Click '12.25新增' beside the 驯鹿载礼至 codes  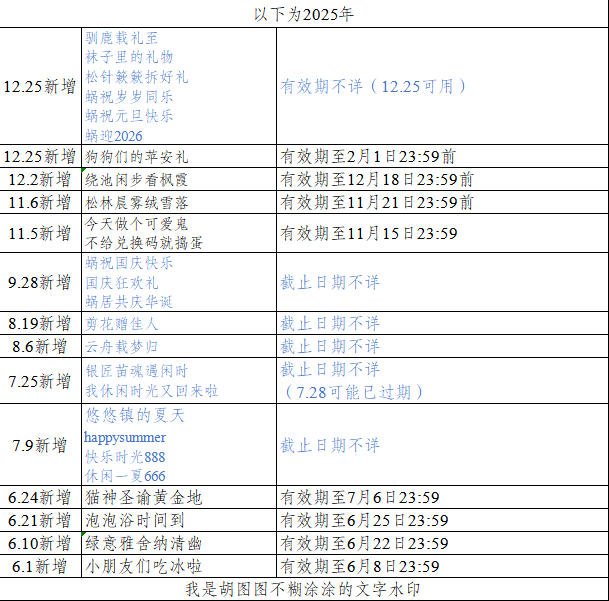pos(40,86)
